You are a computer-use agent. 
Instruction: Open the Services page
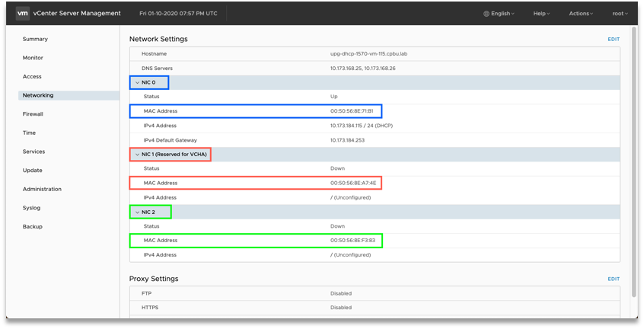(33, 152)
